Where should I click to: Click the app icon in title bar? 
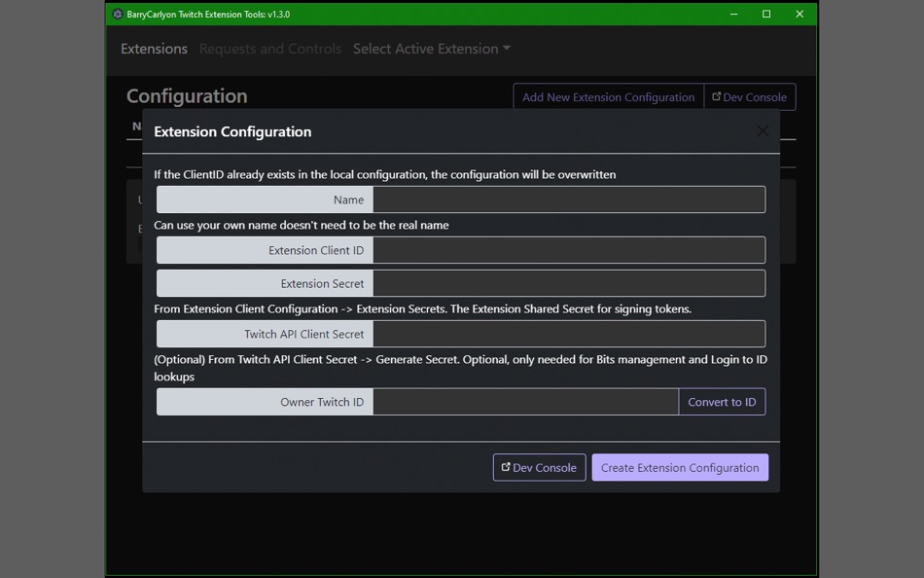(x=118, y=15)
